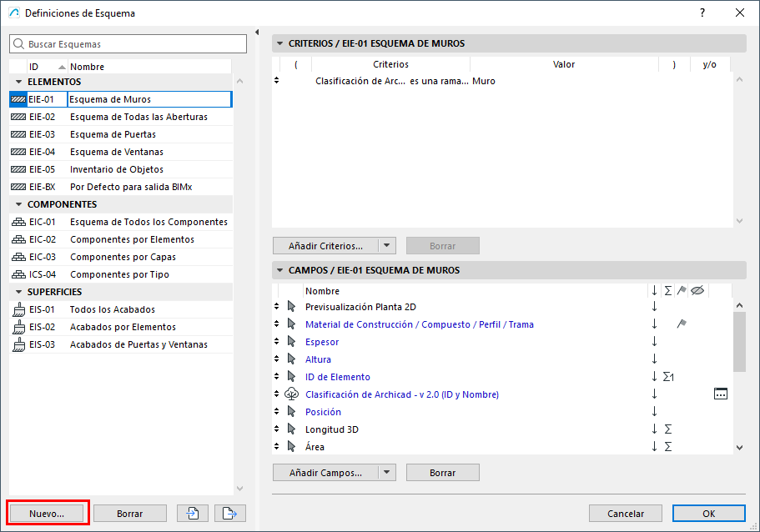Screen dimensions: 760x532
Task: Click the brush icon beside EIS-03
Action: tap(18, 344)
